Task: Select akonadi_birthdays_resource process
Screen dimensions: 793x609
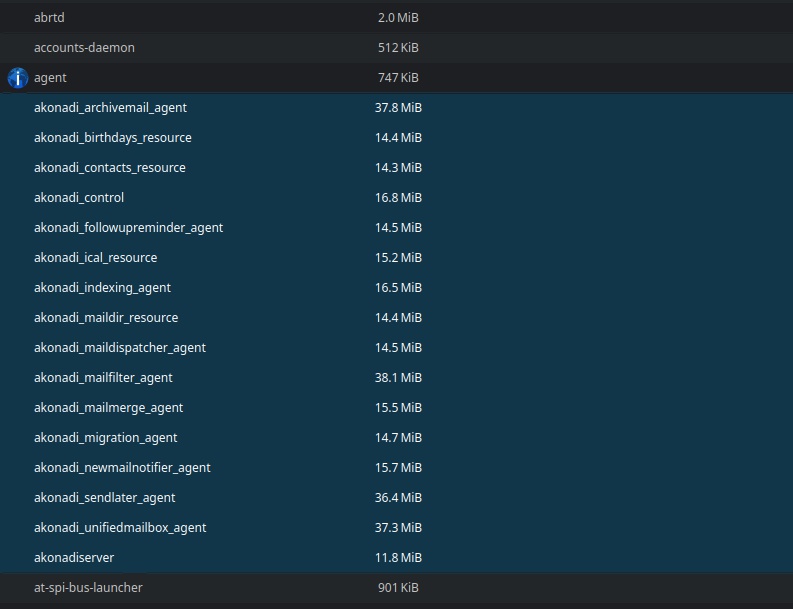Action: [x=113, y=138]
